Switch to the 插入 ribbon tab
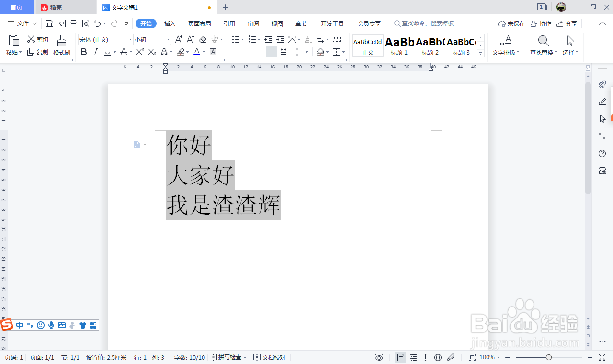Image resolution: width=613 pixels, height=364 pixels. [x=170, y=23]
